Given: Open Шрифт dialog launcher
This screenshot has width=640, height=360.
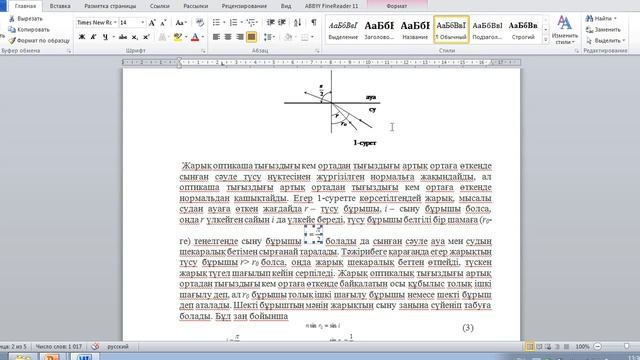Looking at the screenshot, I should pos(203,51).
